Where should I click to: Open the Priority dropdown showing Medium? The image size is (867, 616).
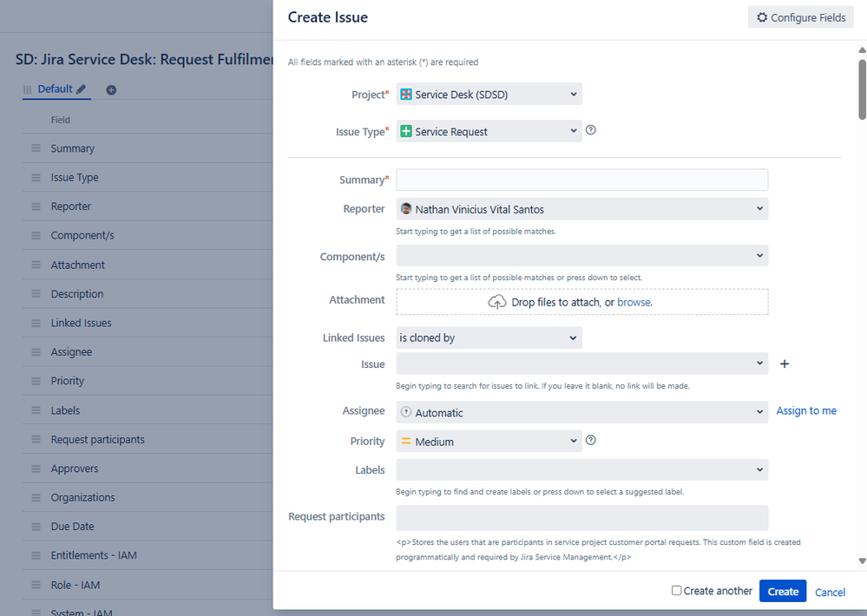tap(489, 442)
